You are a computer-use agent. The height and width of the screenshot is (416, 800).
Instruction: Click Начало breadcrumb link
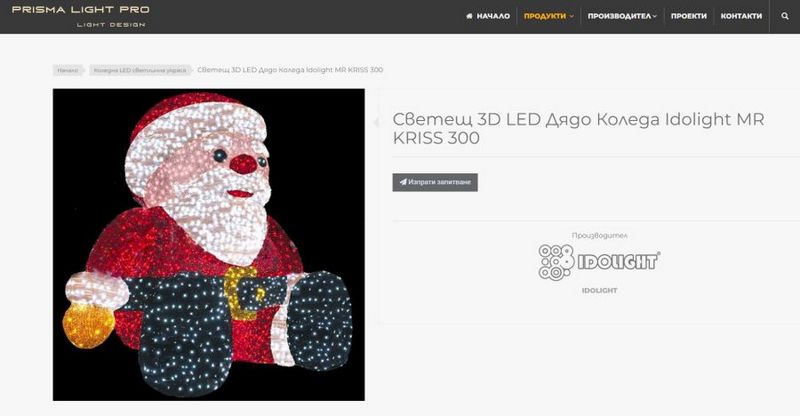67,70
